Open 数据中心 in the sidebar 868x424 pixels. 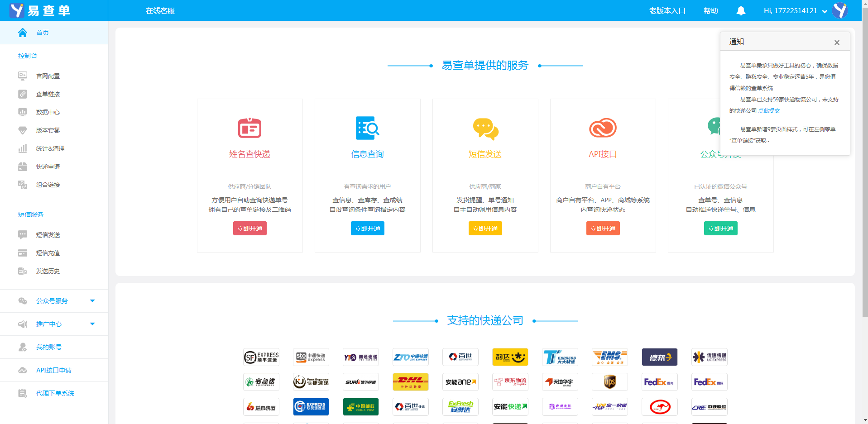point(48,112)
